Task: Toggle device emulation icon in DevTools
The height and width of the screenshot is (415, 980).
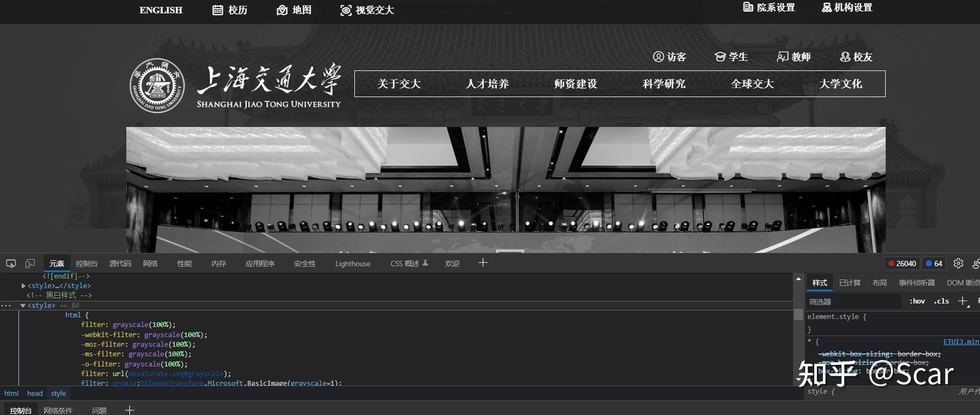Action: [x=30, y=264]
